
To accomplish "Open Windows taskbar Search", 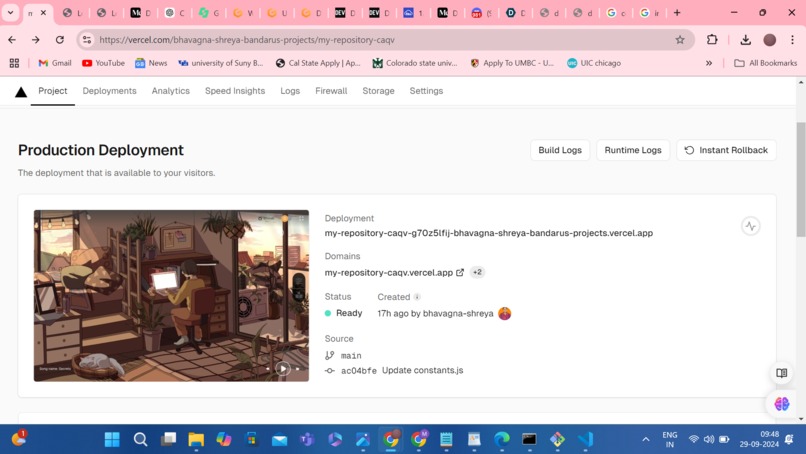I will 140,439.
